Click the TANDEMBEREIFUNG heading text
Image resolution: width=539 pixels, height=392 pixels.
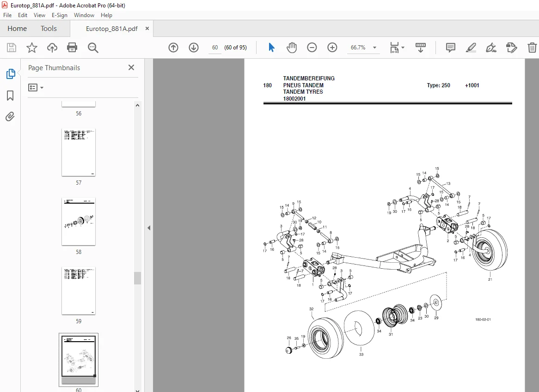coord(309,78)
